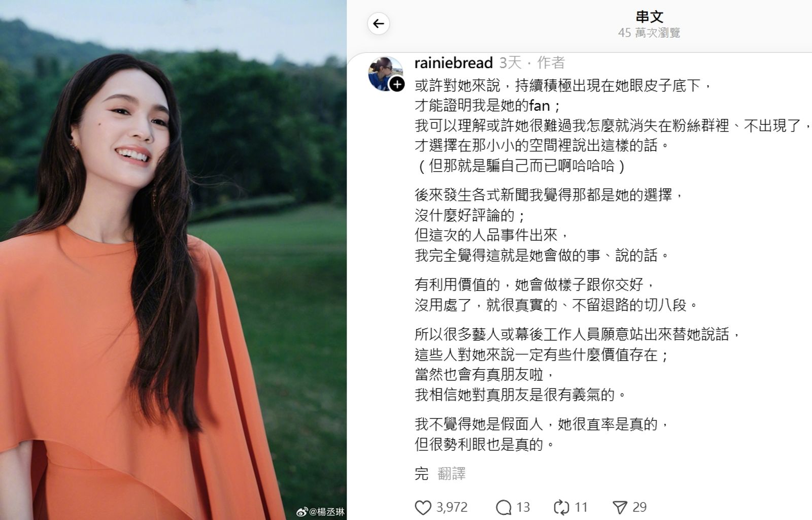Share the post with paper plane icon
The width and height of the screenshot is (812, 520).
(620, 507)
